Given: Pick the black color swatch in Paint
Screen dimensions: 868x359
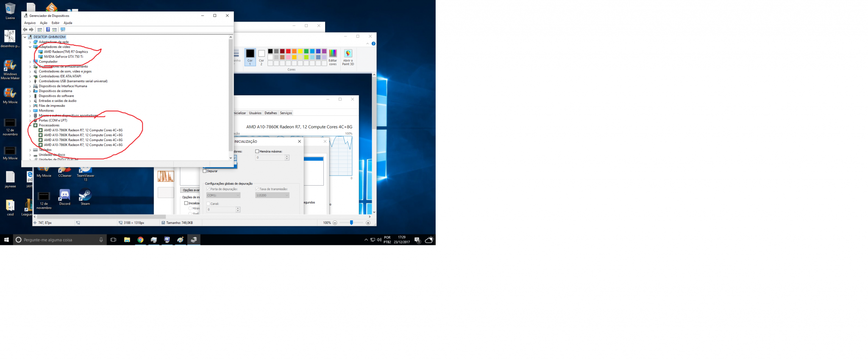Looking at the screenshot, I should click(x=270, y=51).
